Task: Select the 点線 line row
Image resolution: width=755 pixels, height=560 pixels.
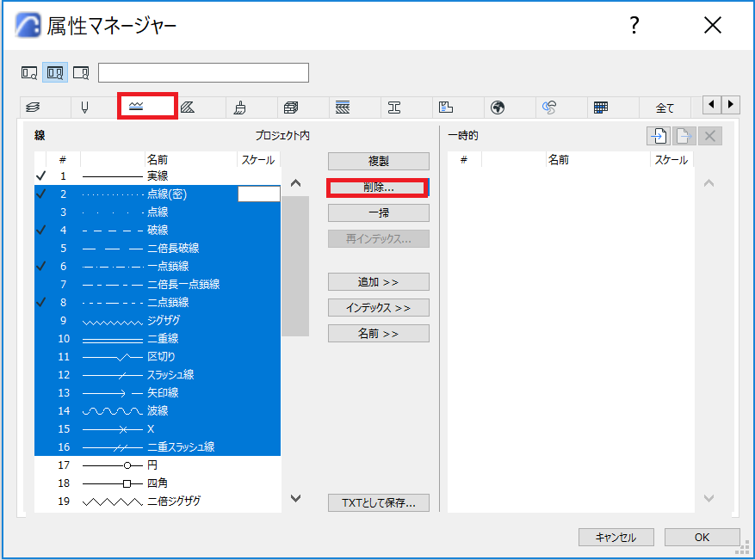Action: point(158,212)
